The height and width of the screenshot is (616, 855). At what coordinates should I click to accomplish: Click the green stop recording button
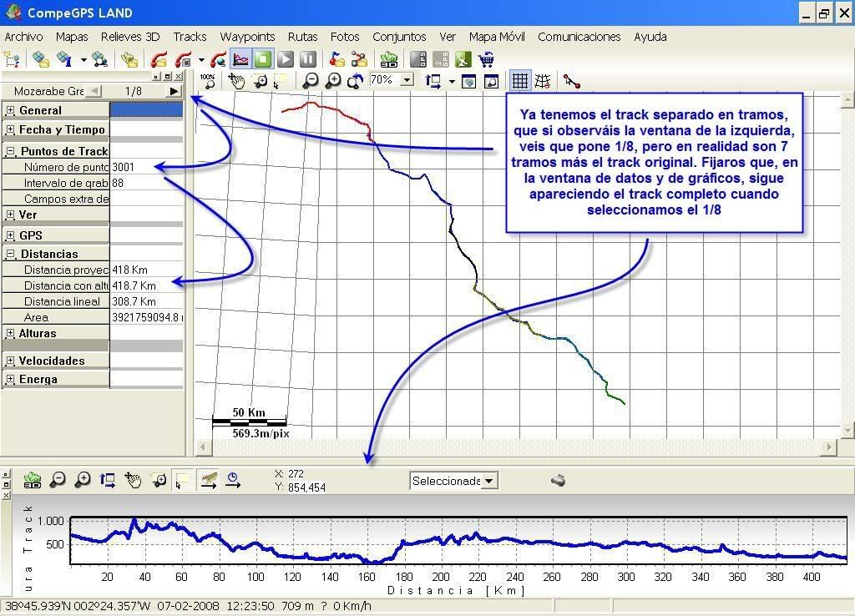coord(263,59)
